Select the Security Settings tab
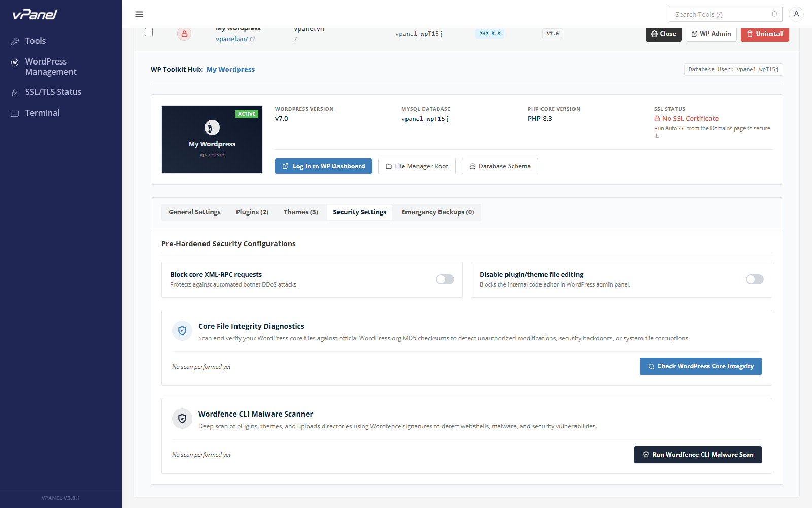Image resolution: width=812 pixels, height=508 pixels. [x=360, y=212]
